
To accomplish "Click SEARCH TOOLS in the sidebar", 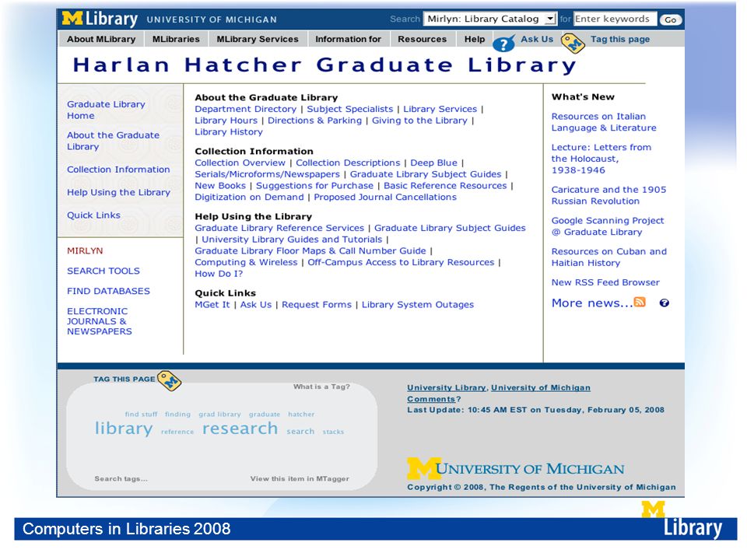I will [103, 271].
